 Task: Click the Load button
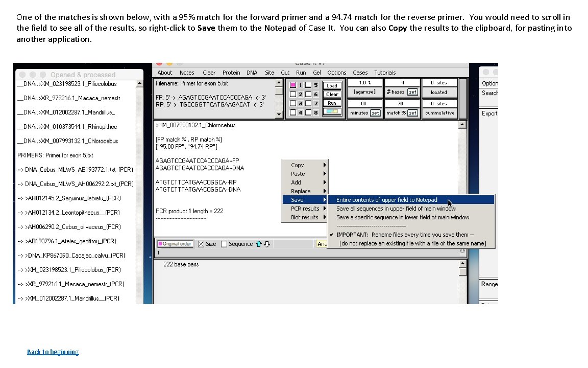tap(332, 86)
